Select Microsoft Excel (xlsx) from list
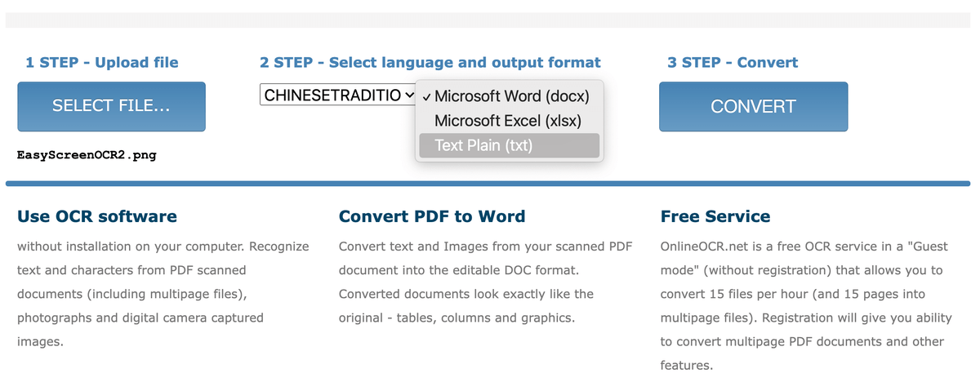This screenshot has height=391, width=980. tap(510, 120)
